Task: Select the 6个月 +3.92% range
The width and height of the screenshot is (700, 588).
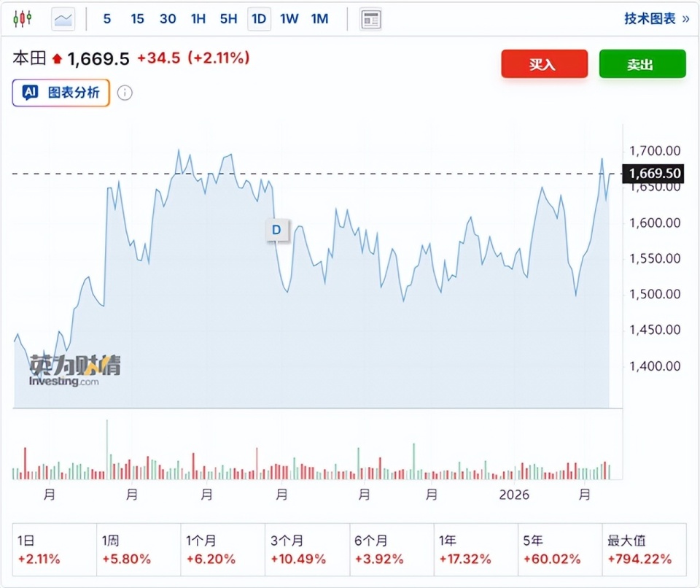Action: point(392,549)
